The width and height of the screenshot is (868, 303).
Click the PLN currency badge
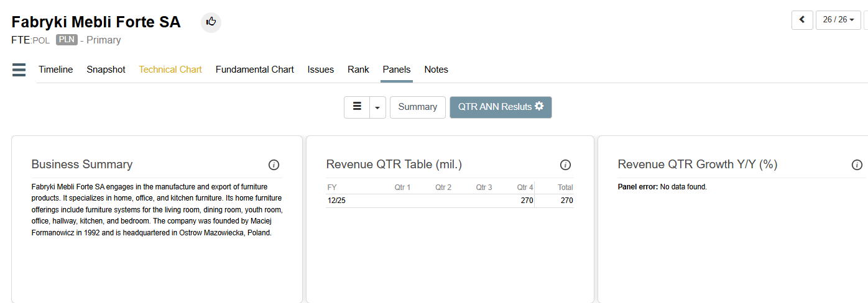click(x=67, y=40)
